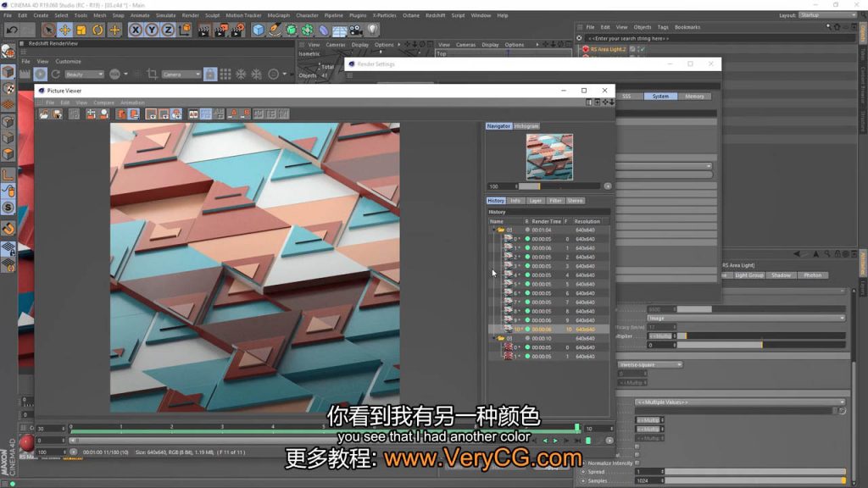This screenshot has height=488, width=868.
Task: Click the Picture Viewer save image icon
Action: (57, 114)
